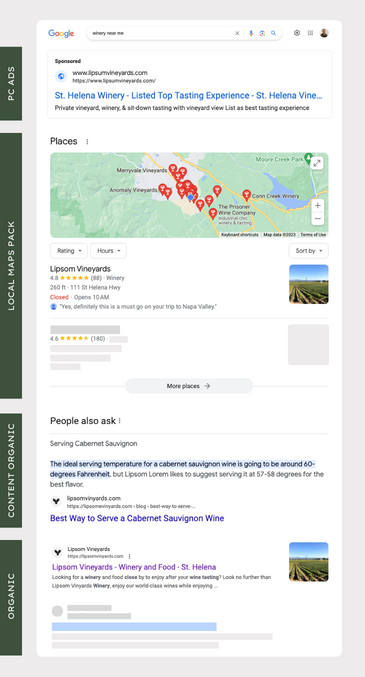The image size is (365, 677).
Task: Click the More places button
Action: 189,386
